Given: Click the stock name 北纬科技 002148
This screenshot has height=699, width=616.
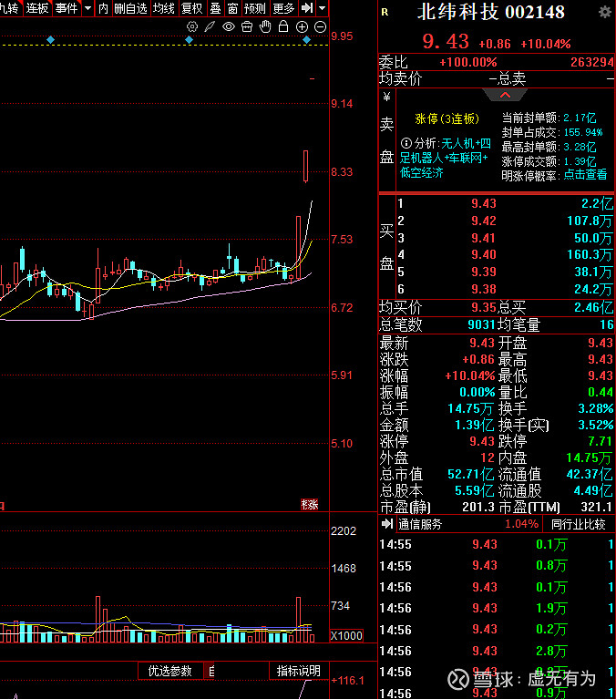Looking at the screenshot, I should click(x=491, y=12).
